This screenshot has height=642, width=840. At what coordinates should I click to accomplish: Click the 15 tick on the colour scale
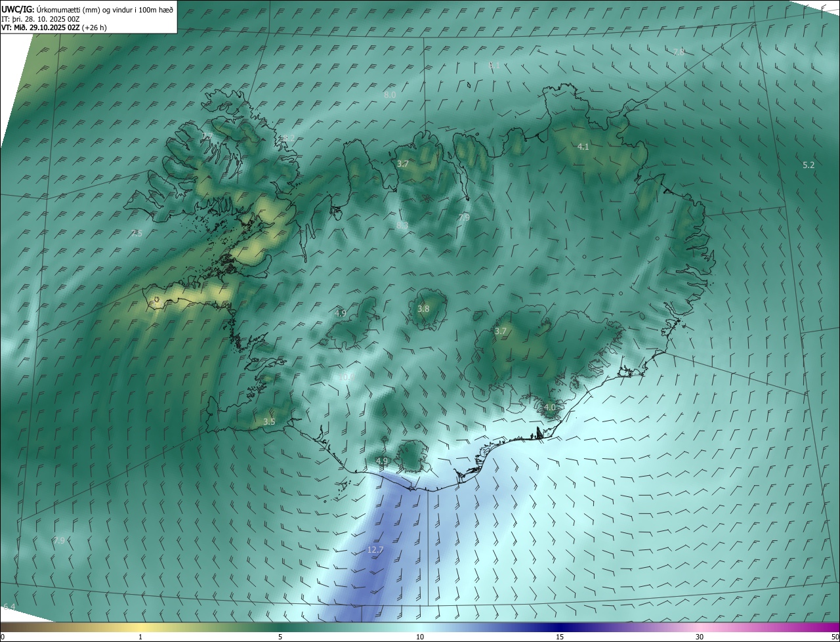(560, 637)
